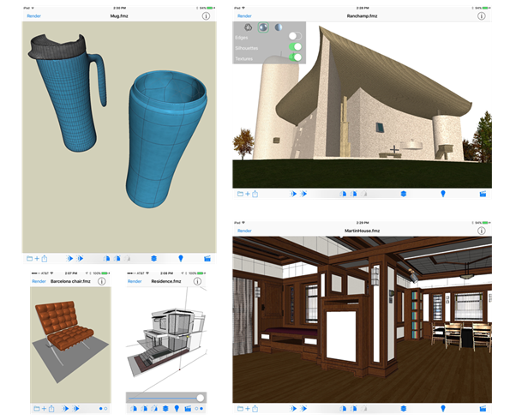The image size is (522, 420).
Task: Open the info icon in the Residence.fmz window
Action: tap(197, 281)
